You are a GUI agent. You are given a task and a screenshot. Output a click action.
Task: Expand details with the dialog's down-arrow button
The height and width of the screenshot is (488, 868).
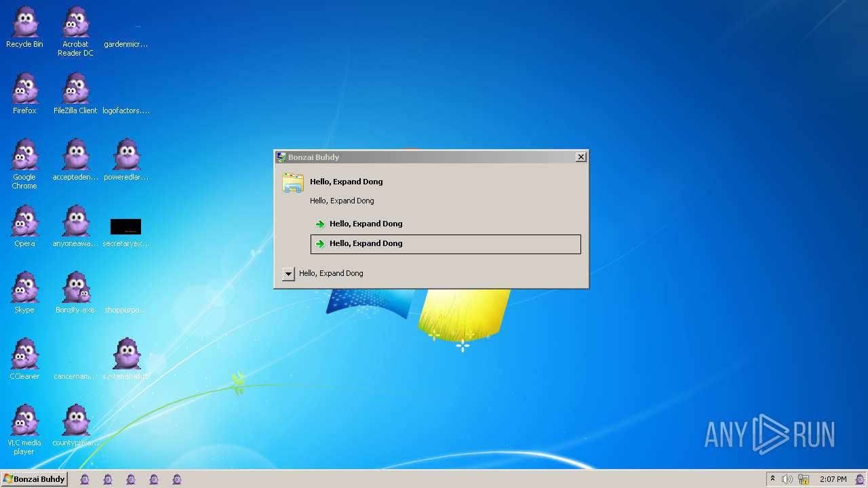(288, 274)
